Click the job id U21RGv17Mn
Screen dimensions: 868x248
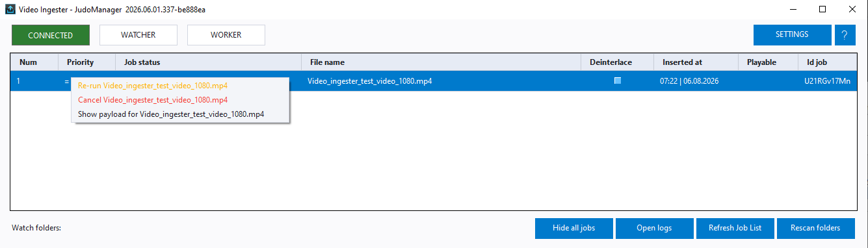(827, 81)
